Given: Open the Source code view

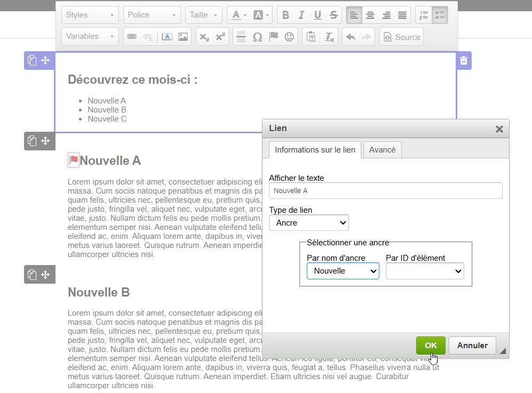Looking at the screenshot, I should 401,36.
